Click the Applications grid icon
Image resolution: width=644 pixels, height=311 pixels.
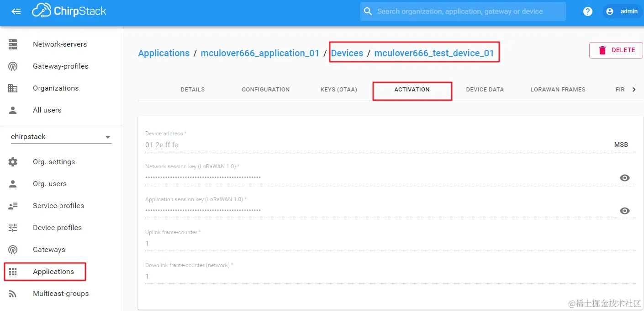[x=13, y=272]
